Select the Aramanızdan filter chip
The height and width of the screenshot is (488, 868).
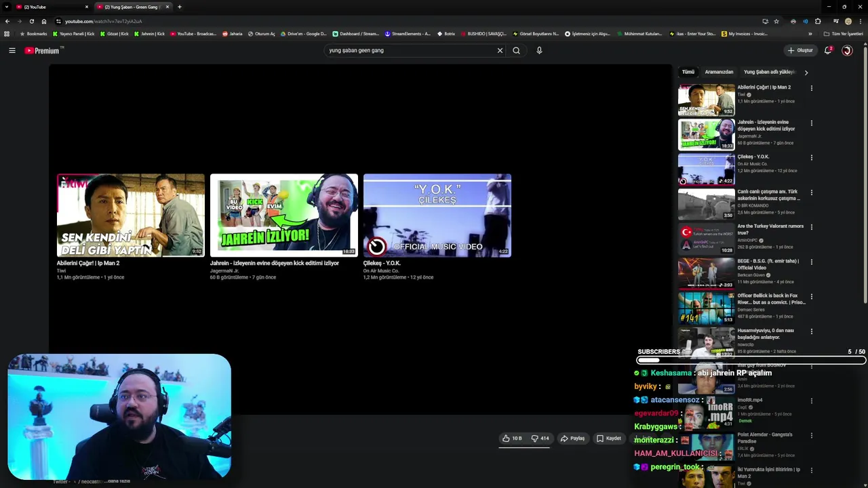click(x=719, y=72)
